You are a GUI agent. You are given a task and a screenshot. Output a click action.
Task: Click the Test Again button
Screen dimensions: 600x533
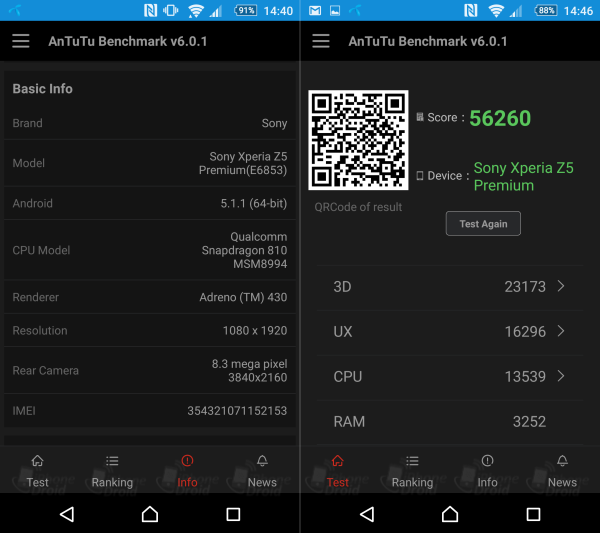coord(483,223)
